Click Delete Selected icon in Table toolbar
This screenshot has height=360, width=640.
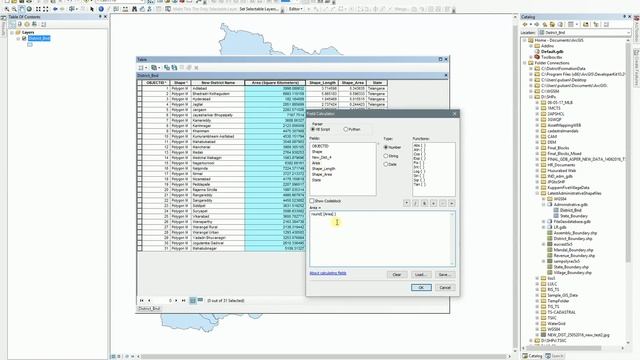196,68
